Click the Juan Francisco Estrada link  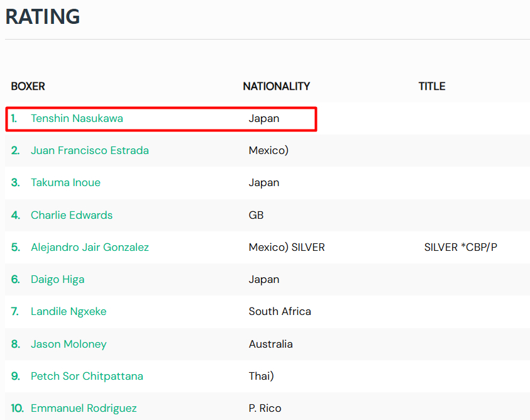click(x=89, y=150)
